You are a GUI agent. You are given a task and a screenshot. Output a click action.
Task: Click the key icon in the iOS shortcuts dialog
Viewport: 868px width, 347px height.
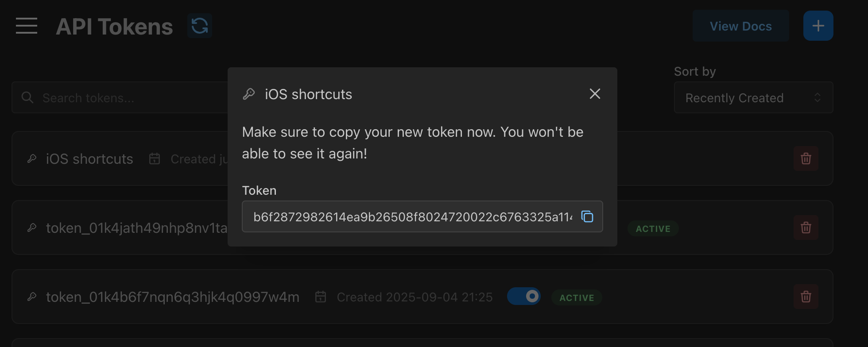click(248, 93)
